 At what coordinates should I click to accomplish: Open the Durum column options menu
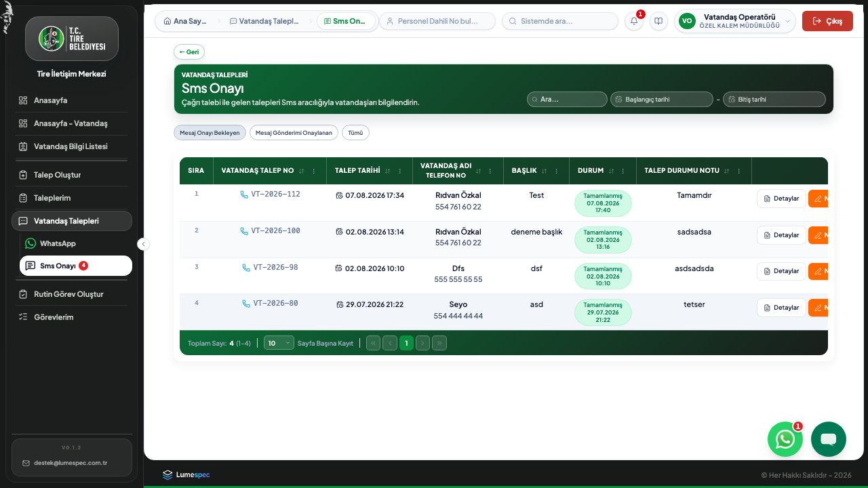coord(624,171)
